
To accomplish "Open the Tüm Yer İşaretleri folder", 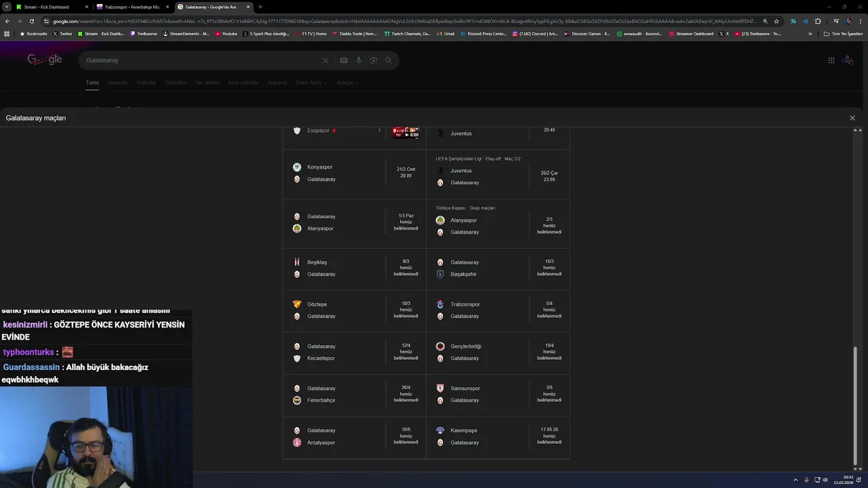I will 843,33.
